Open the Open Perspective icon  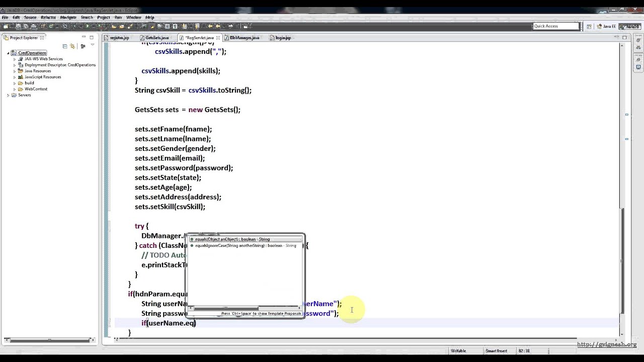tap(589, 26)
